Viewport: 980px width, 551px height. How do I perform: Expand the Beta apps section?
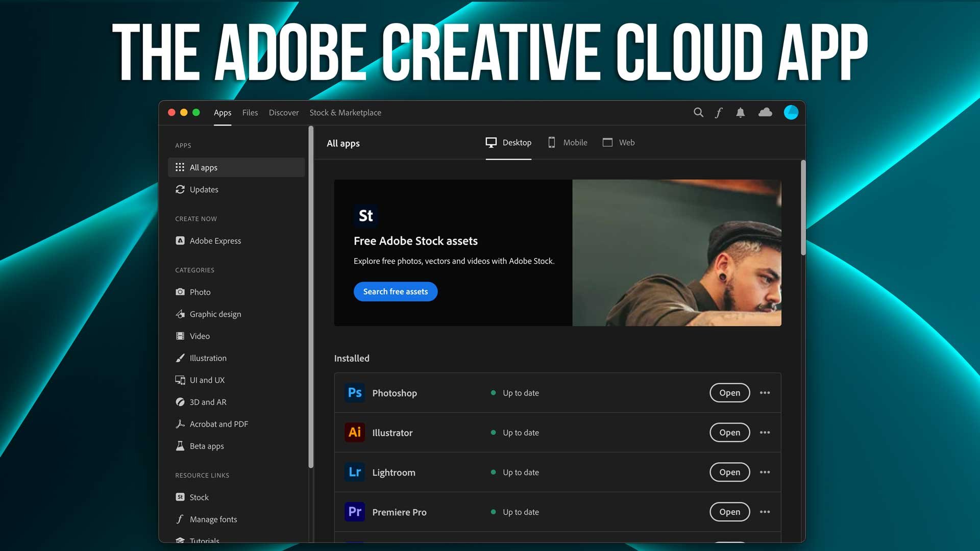206,445
